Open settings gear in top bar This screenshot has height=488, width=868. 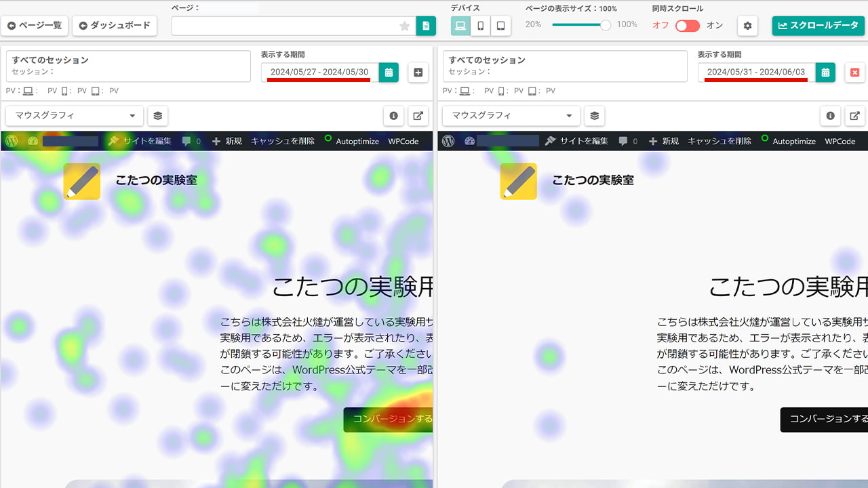pos(748,26)
